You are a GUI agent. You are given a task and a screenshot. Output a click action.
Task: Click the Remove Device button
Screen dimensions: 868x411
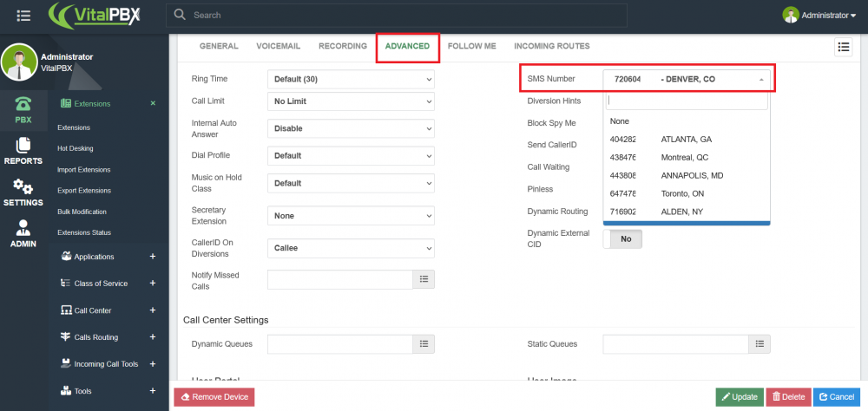tap(214, 396)
